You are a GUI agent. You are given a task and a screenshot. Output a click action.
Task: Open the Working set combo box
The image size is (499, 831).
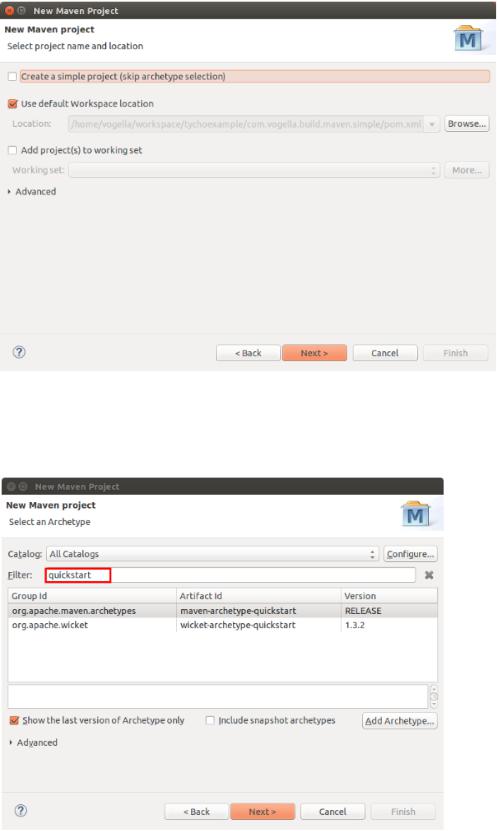click(x=254, y=171)
